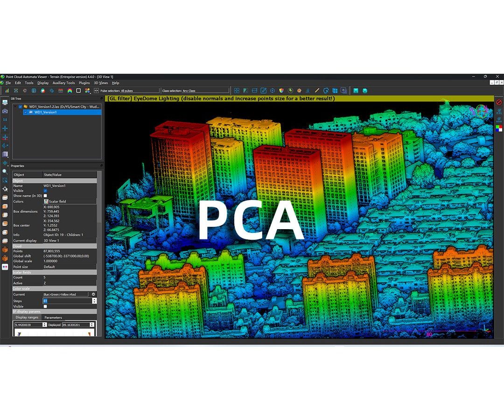Click the Displayed max value field 89.16300201
504x420 pixels.
click(x=76, y=325)
